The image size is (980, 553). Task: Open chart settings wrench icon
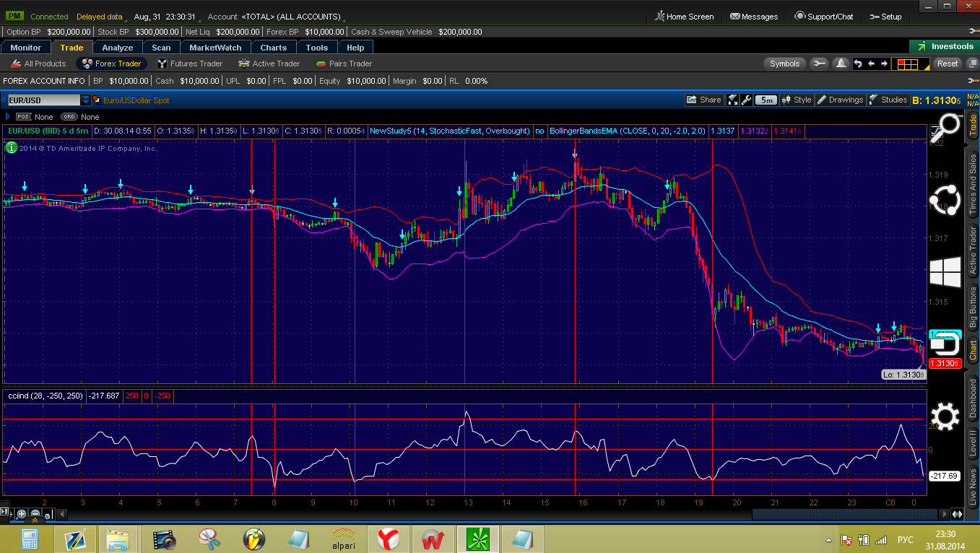[746, 100]
